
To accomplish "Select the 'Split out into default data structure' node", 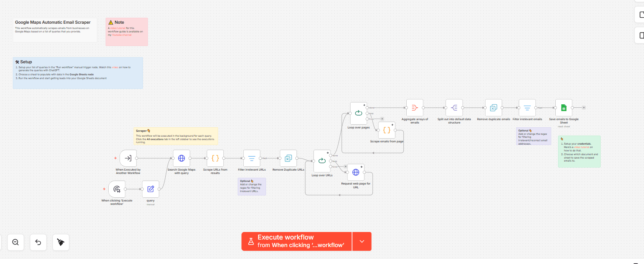I will click(454, 108).
